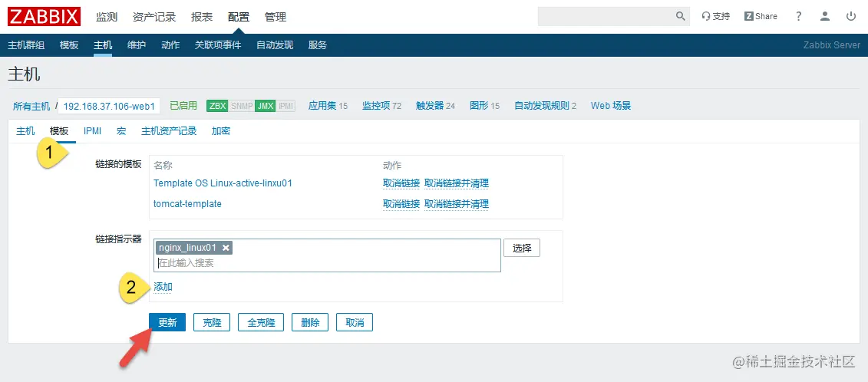Screen dimensions: 868x382
Task: 取消链接 for Template OS Linux-active-linxu01
Action: coord(401,183)
